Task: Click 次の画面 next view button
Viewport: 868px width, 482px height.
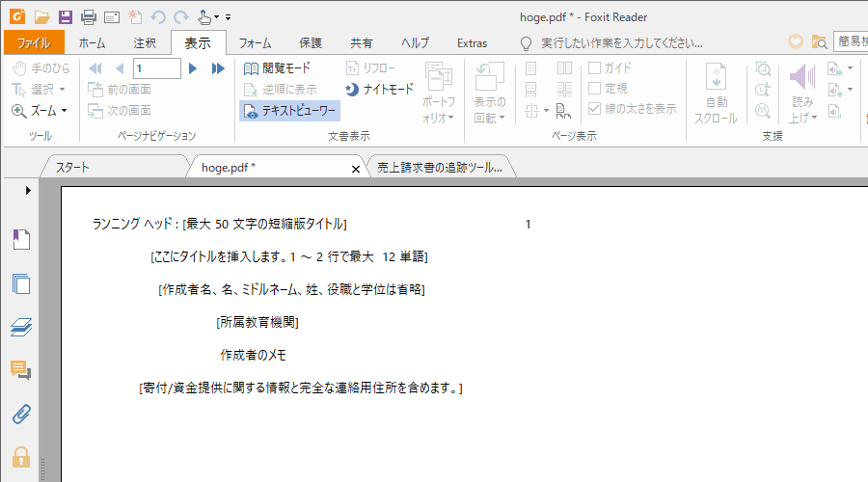Action: [x=120, y=111]
